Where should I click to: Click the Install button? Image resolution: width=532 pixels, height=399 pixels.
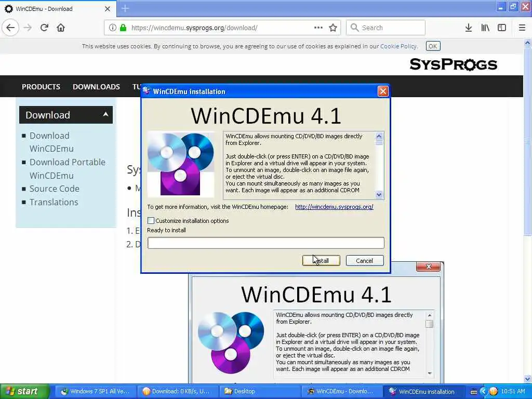321,261
